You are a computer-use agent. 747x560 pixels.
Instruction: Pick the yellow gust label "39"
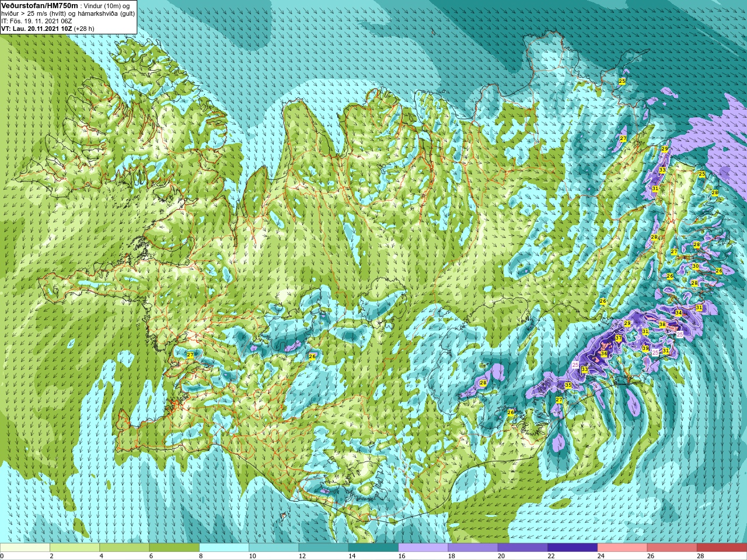tap(645, 348)
